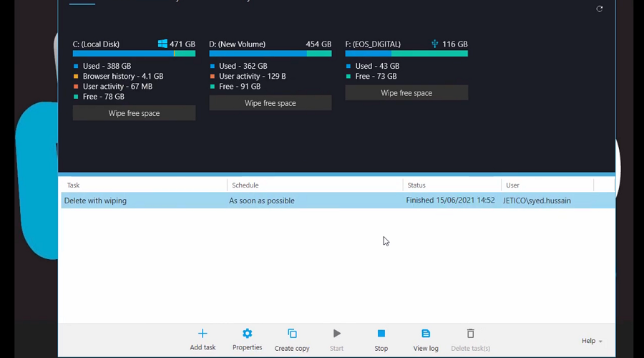Image resolution: width=644 pixels, height=358 pixels.
Task: Click the Delete task(s) trash icon
Action: click(470, 334)
